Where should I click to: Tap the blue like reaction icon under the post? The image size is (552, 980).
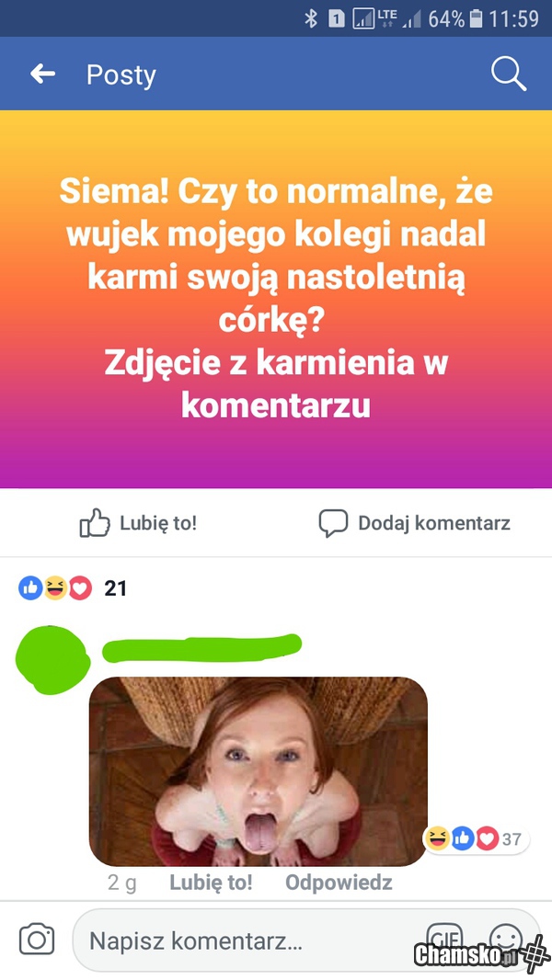coord(30,588)
